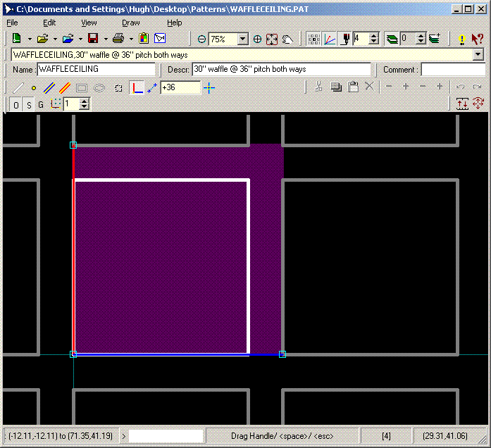Screen dimensions: 491x448
Task: Click the red floppy Save icon
Action: 93,39
